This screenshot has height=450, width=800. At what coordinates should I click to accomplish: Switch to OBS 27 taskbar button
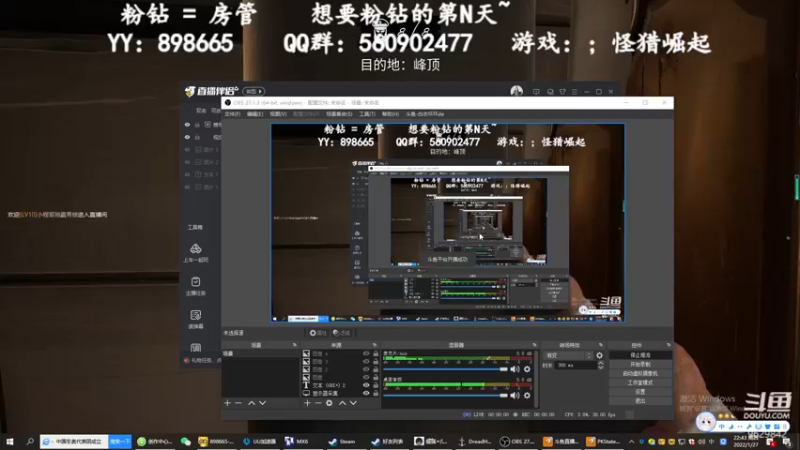pos(517,441)
